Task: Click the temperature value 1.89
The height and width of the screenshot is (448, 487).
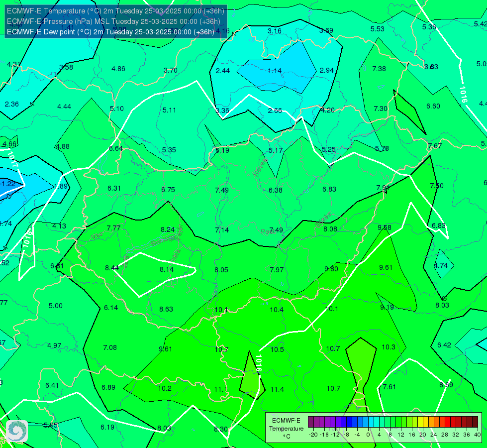Action: pyautogui.click(x=61, y=186)
